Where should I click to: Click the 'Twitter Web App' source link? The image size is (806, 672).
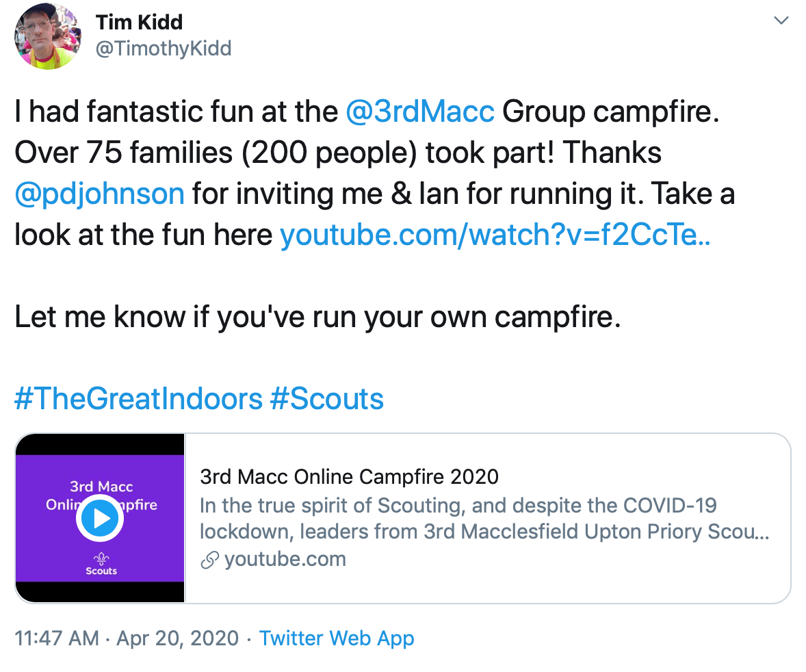(337, 638)
